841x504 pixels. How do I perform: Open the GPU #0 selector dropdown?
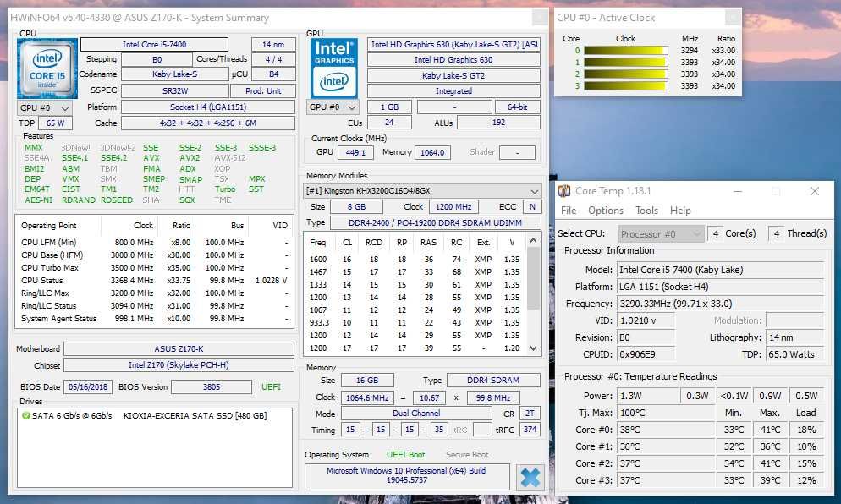click(x=333, y=107)
